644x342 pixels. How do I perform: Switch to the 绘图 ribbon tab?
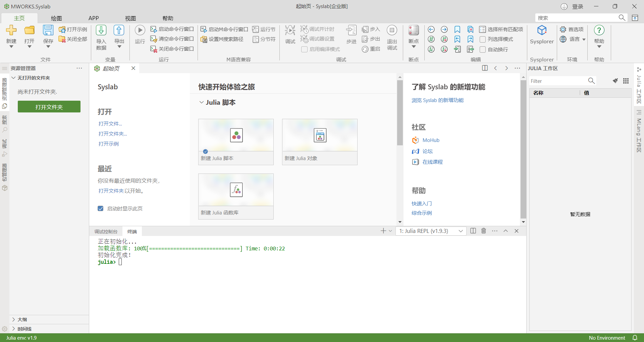(56, 18)
